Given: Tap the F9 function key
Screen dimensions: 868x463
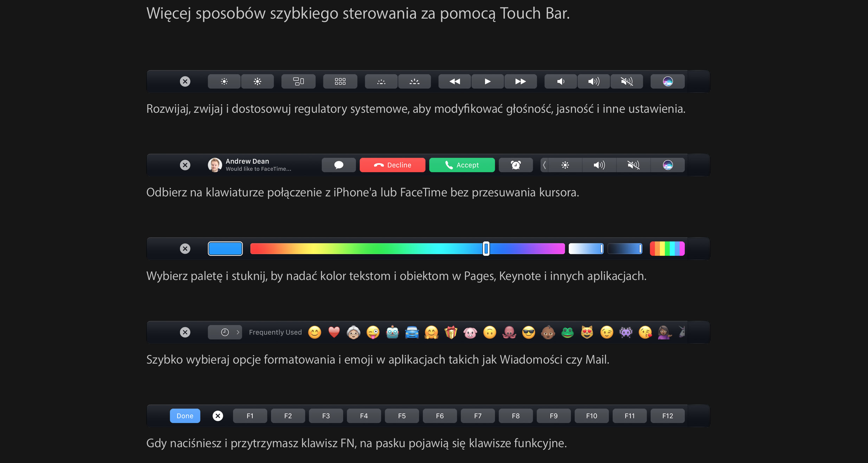Looking at the screenshot, I should point(554,416).
